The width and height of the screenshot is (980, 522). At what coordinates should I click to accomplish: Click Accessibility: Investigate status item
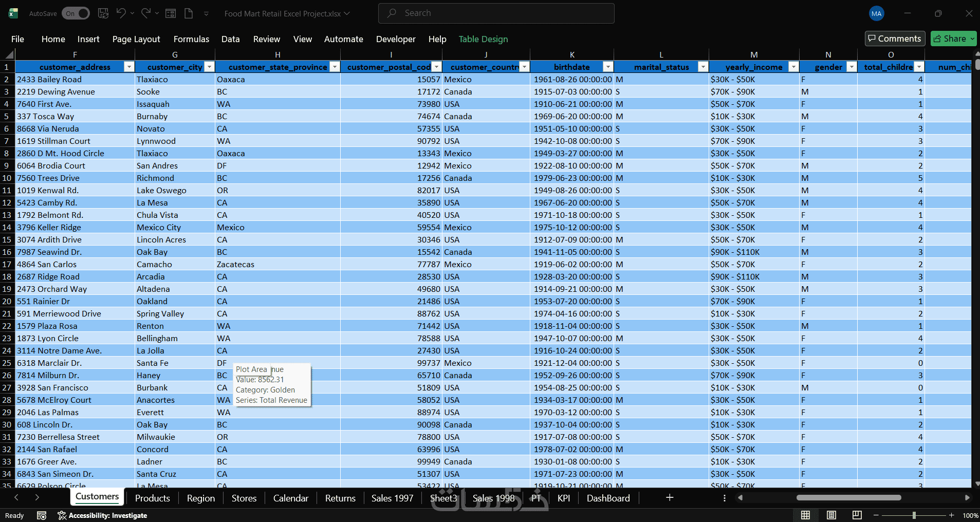point(102,515)
